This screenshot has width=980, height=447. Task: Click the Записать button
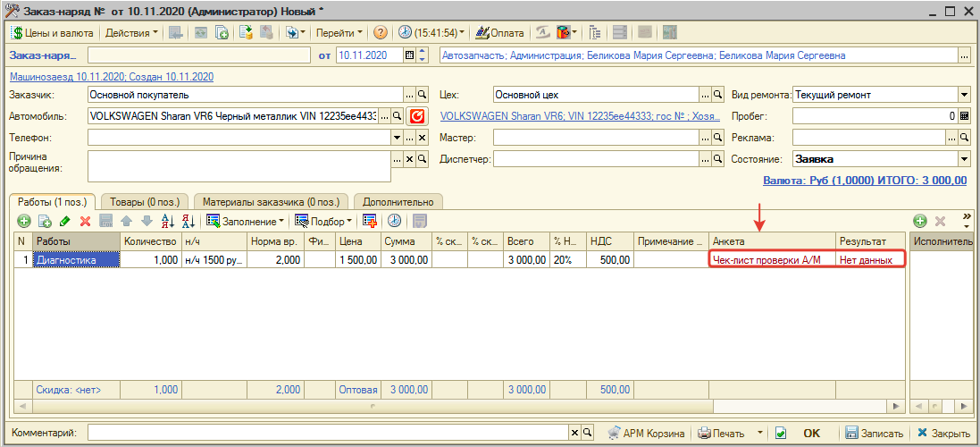pos(875,433)
